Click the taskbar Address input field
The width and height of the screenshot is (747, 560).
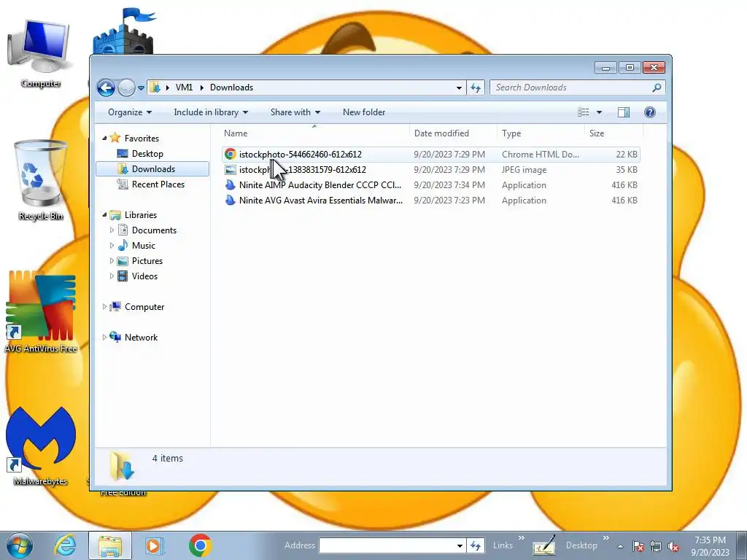click(x=387, y=545)
